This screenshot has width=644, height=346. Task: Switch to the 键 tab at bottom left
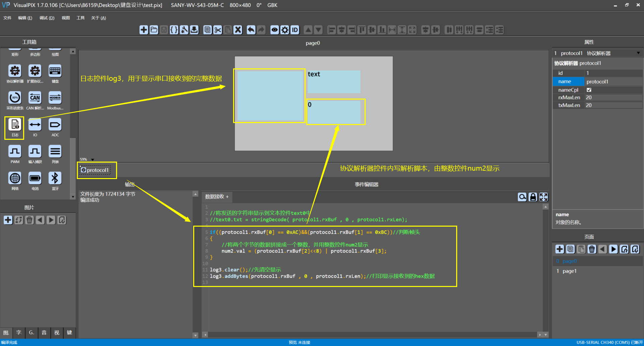point(69,333)
